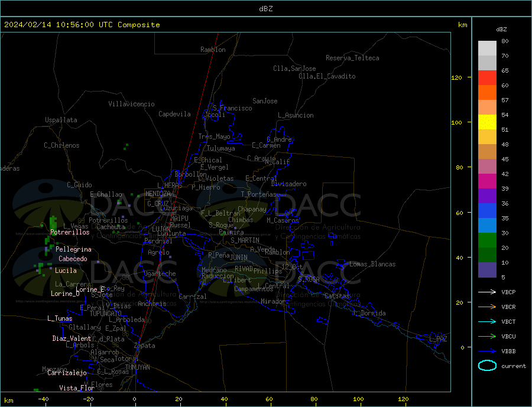Click the 'Zapata' label
532x407 pixels.
[x=145, y=346]
